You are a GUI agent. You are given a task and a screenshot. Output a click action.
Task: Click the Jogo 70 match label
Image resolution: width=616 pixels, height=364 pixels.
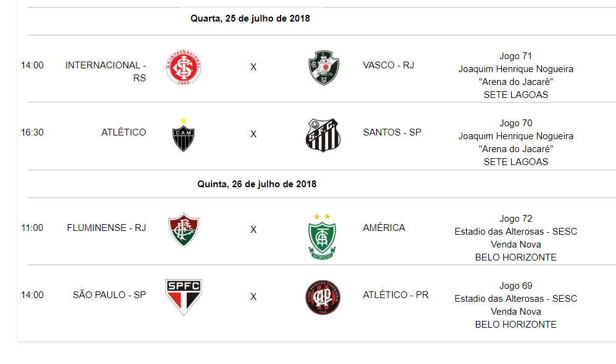point(516,123)
